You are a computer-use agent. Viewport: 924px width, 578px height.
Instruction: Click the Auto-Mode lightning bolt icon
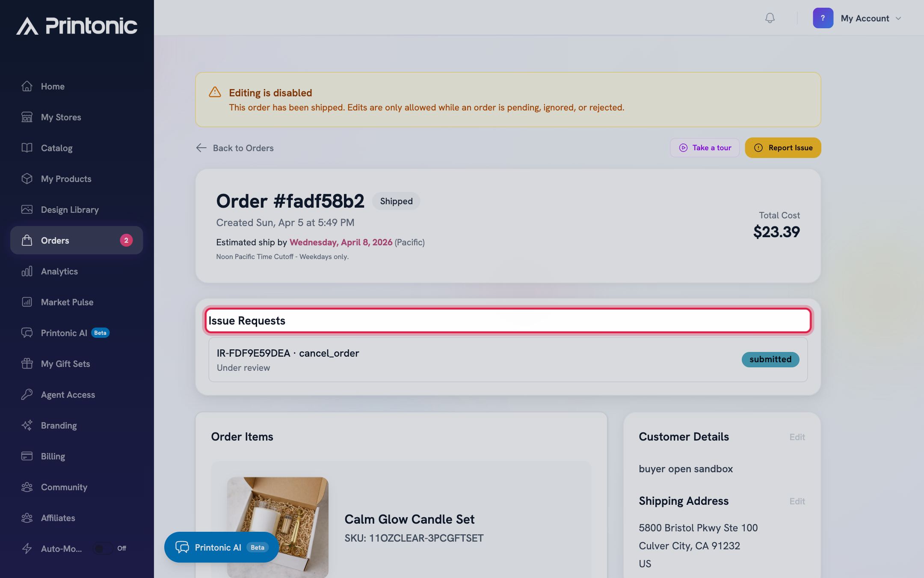(x=27, y=548)
